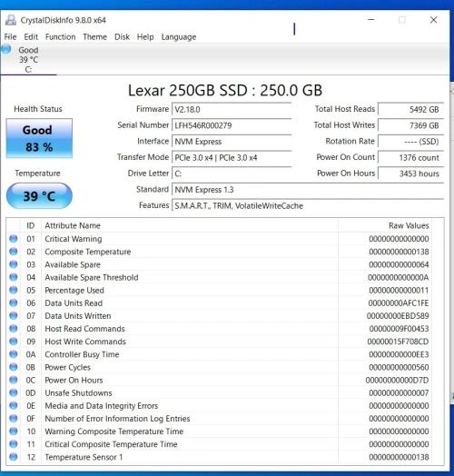Image resolution: width=454 pixels, height=476 pixels.
Task: Click the status dot for Unsafe Shutdowns
Action: (14, 392)
